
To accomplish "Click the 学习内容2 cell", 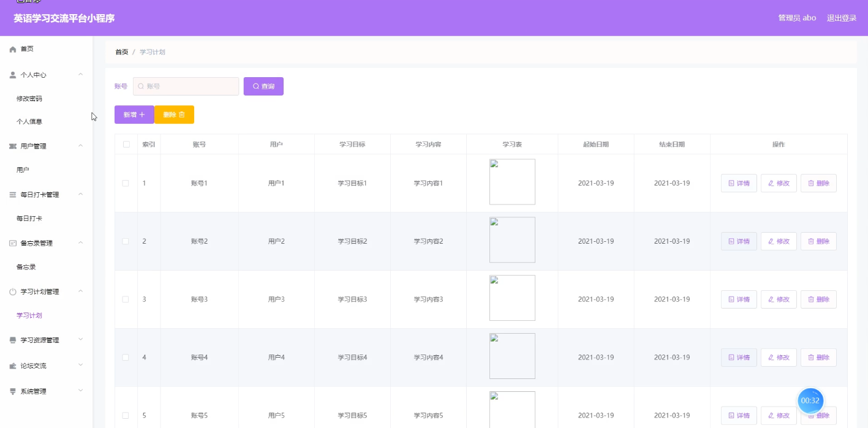I will (x=428, y=241).
